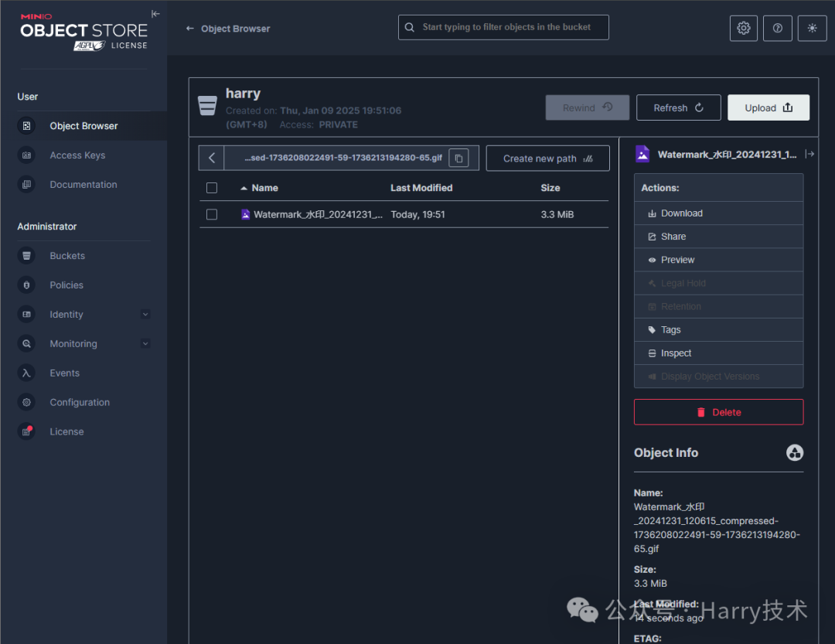
Task: Delete the selected object
Action: (x=718, y=412)
